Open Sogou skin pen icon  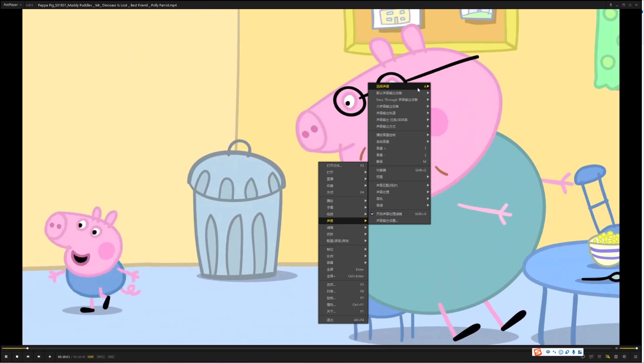point(567,352)
